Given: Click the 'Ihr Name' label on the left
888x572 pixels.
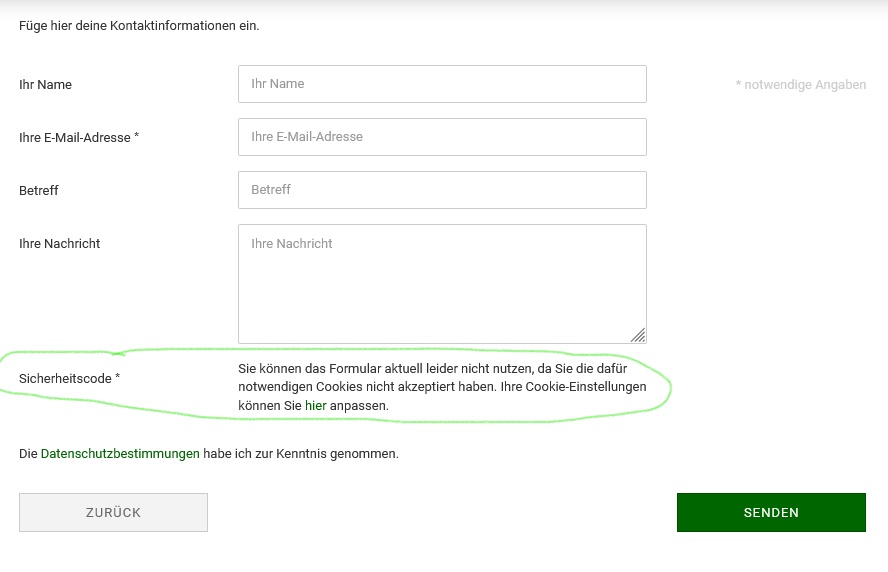Looking at the screenshot, I should [x=45, y=85].
